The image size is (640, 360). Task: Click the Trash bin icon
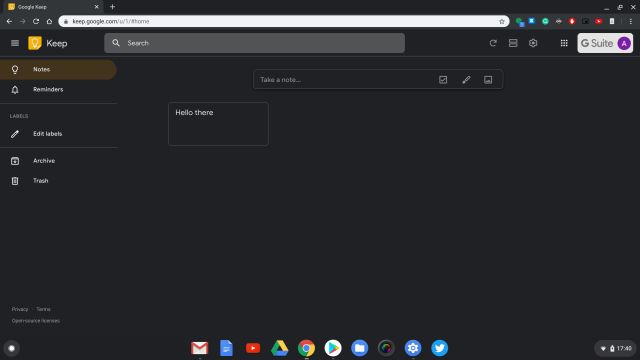[x=15, y=181]
